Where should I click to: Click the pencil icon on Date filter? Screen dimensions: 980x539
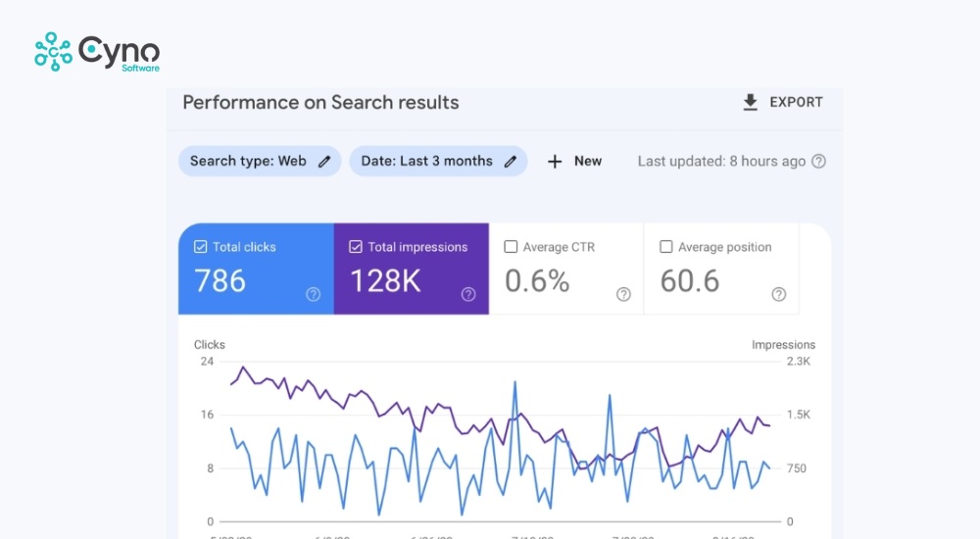510,162
